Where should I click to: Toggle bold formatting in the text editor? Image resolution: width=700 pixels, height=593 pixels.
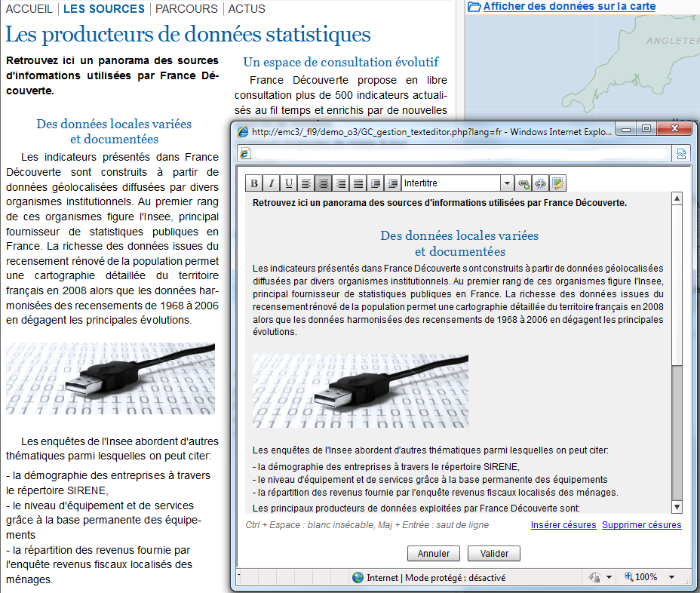[254, 183]
